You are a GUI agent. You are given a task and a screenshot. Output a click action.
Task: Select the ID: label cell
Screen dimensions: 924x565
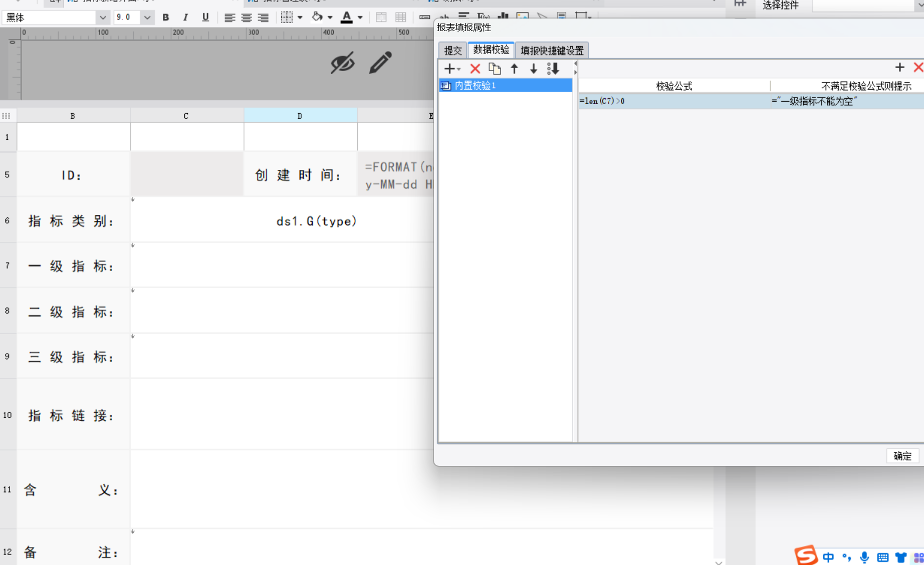(73, 175)
